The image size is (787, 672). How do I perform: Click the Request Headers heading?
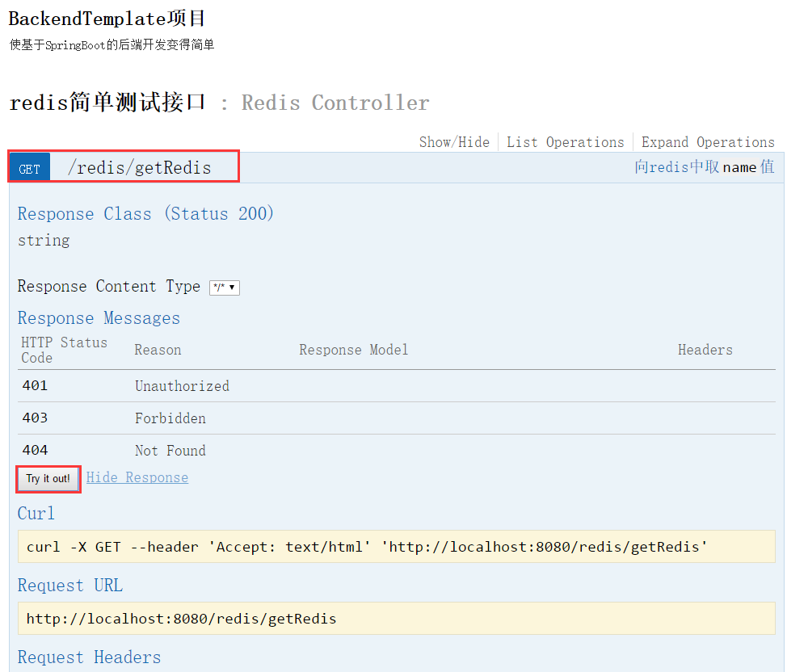(90, 657)
